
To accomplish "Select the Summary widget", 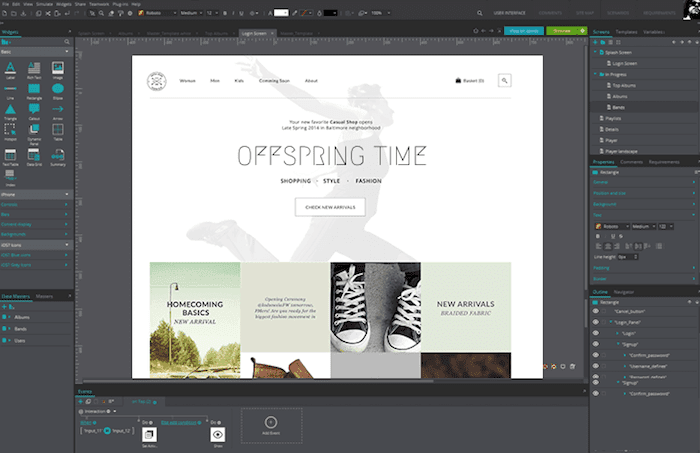I will click(58, 157).
